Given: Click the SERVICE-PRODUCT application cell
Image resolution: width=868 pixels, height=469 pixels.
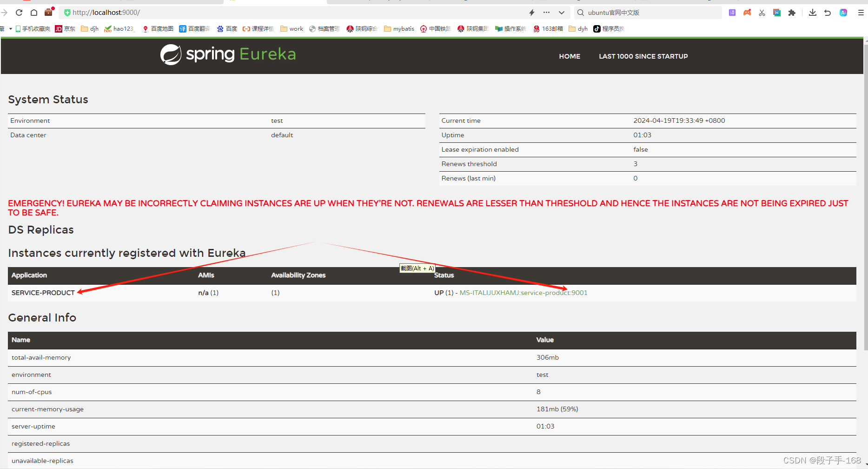Looking at the screenshot, I should click(x=43, y=293).
